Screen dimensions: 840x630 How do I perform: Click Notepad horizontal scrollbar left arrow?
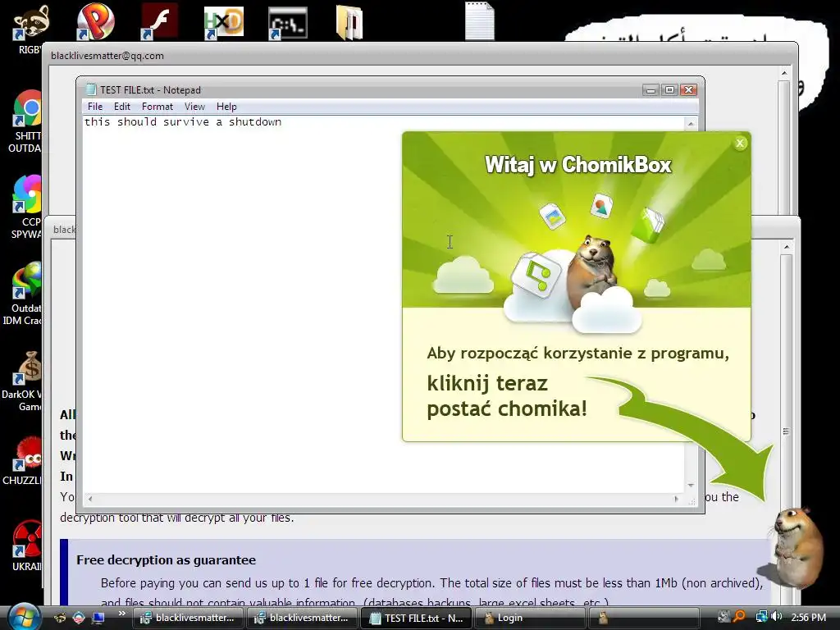(x=90, y=499)
